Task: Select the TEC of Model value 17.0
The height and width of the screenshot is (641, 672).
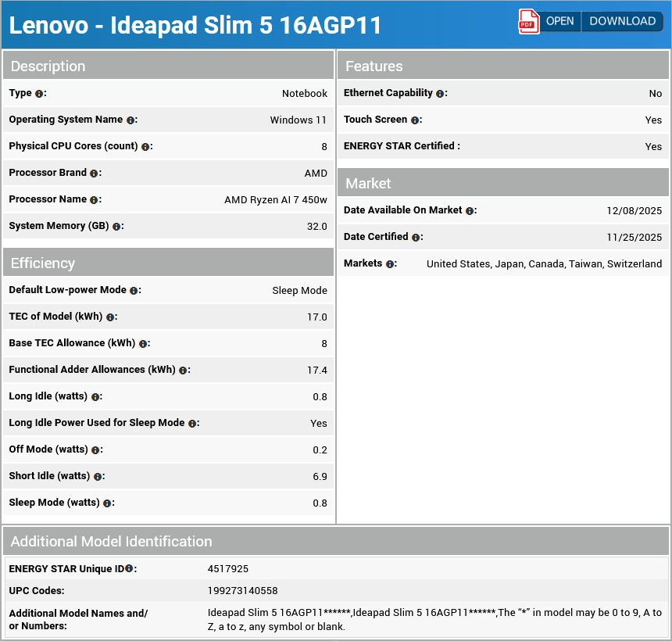Action: [x=317, y=317]
